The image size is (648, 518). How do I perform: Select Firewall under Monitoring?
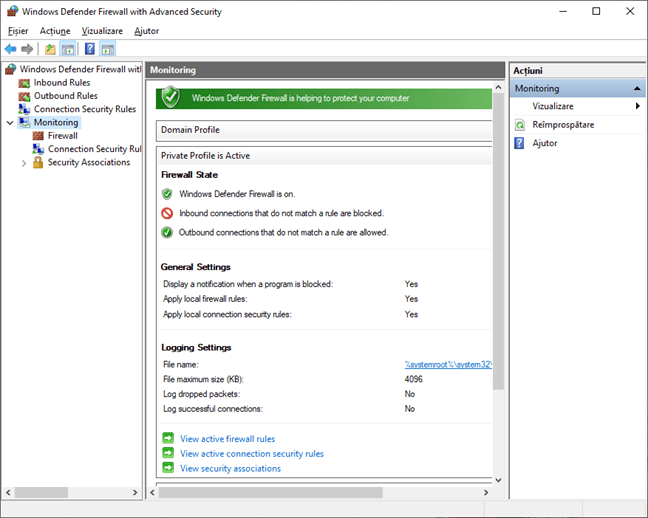62,136
